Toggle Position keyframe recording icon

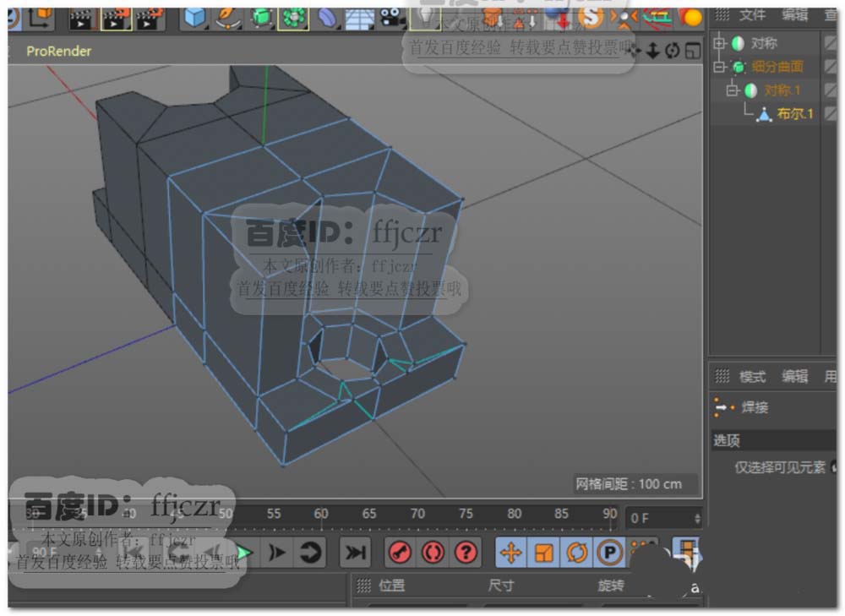511,553
